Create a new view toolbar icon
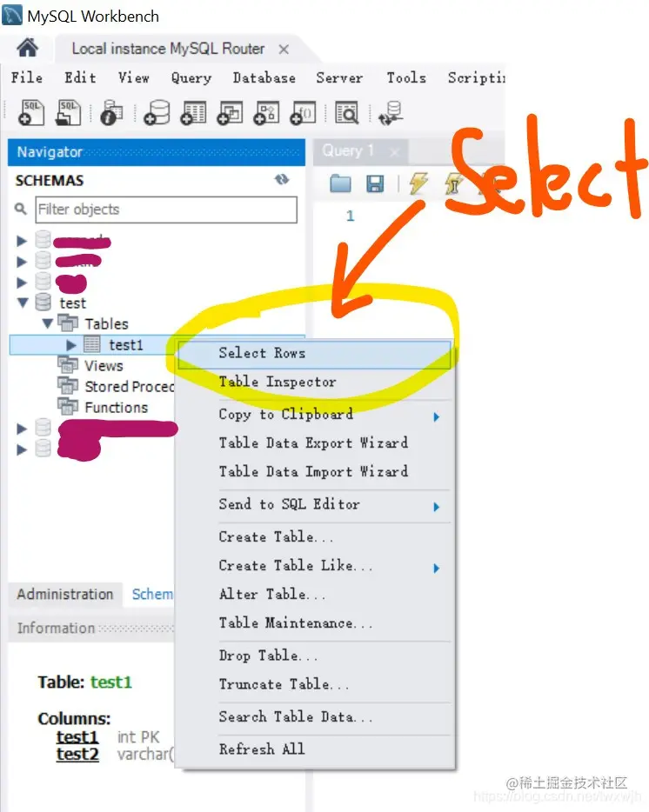This screenshot has width=649, height=812. coord(230,112)
